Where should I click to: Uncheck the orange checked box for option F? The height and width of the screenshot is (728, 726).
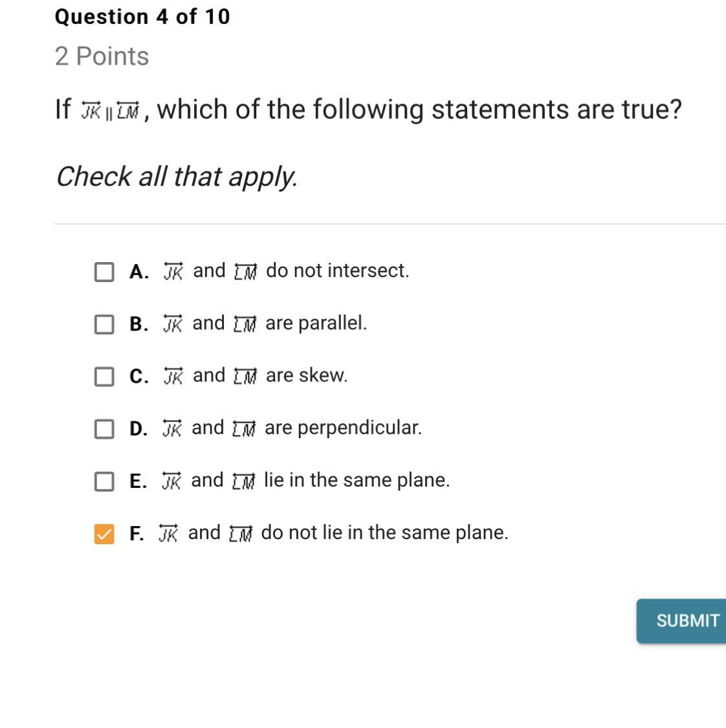104,534
